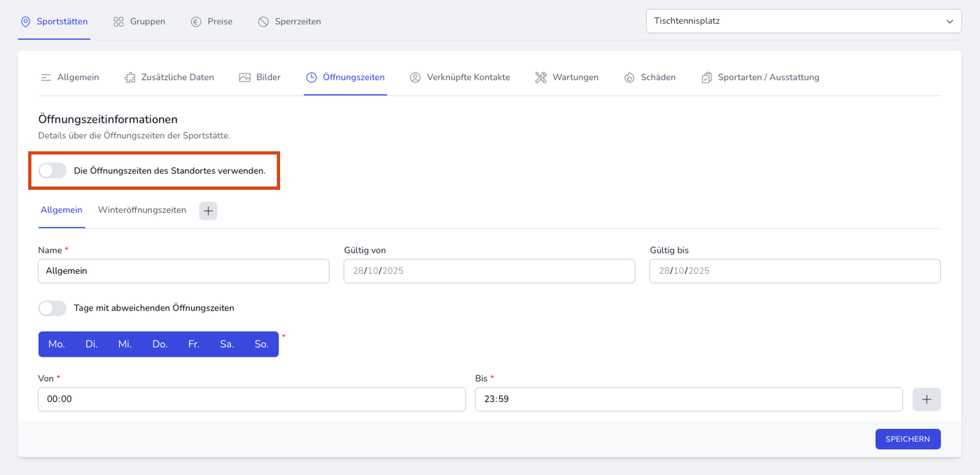Enable using the location's opening hours
The height and width of the screenshot is (475, 980).
click(52, 170)
